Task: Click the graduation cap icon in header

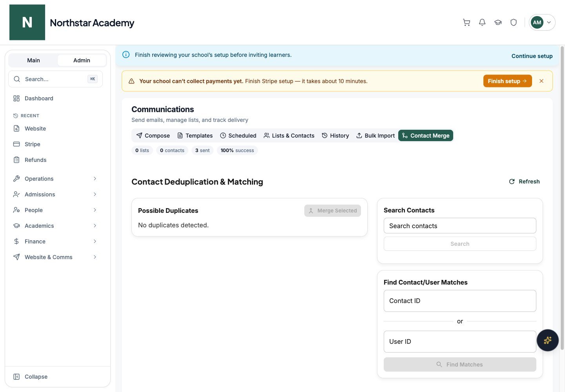Action: click(498, 22)
